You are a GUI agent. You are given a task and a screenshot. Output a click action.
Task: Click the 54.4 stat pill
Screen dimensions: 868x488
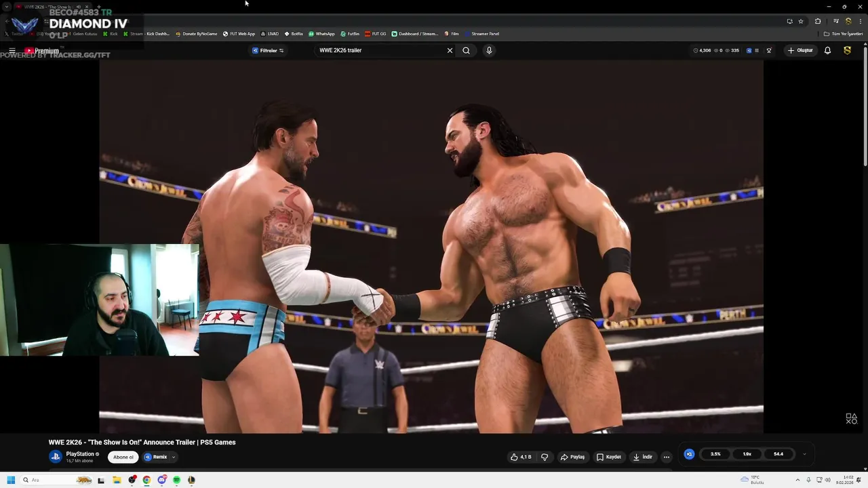[x=778, y=454]
